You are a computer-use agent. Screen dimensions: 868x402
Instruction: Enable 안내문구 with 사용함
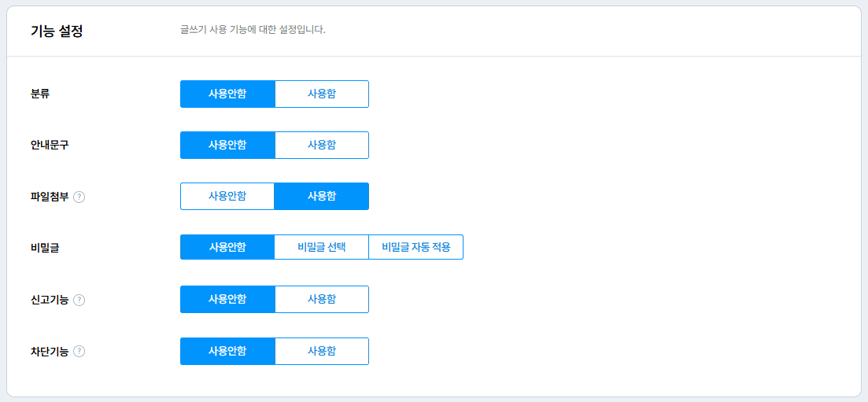tap(322, 145)
